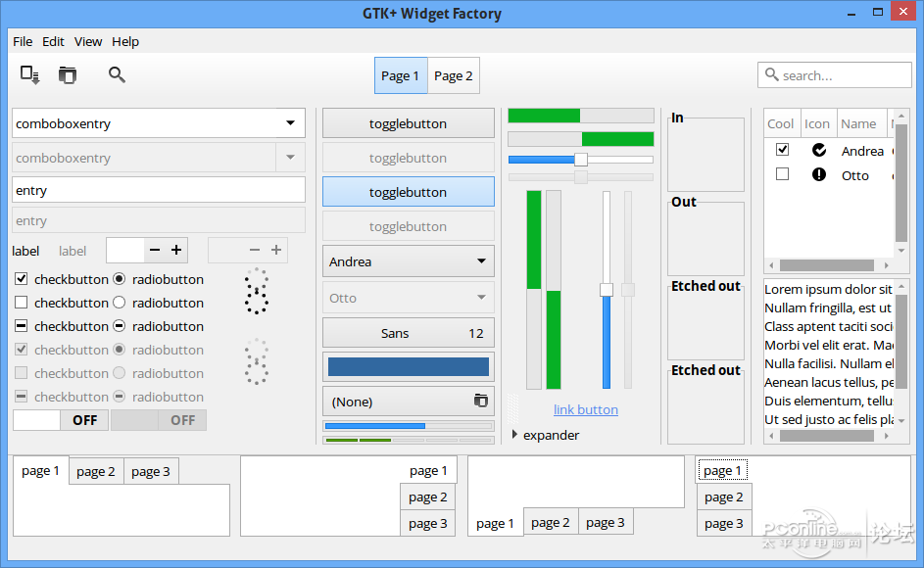Click the disabled Otto combo box
This screenshot has width=924, height=568.
tap(409, 298)
